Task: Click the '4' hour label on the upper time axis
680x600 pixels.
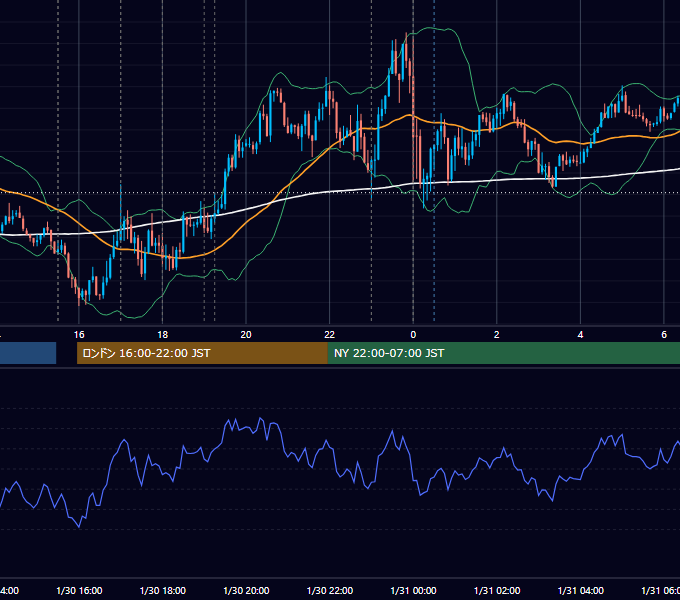Action: [580, 335]
